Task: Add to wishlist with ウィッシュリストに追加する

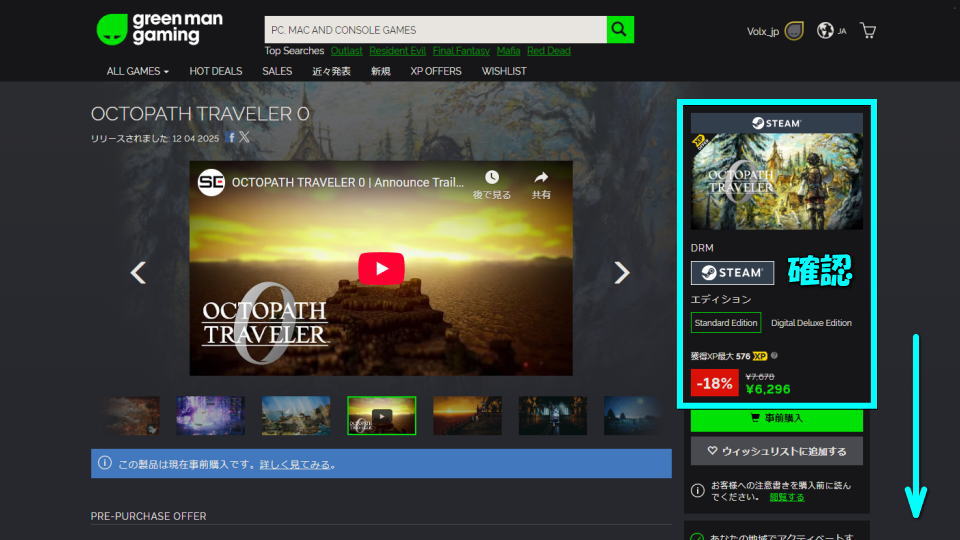Action: [776, 451]
